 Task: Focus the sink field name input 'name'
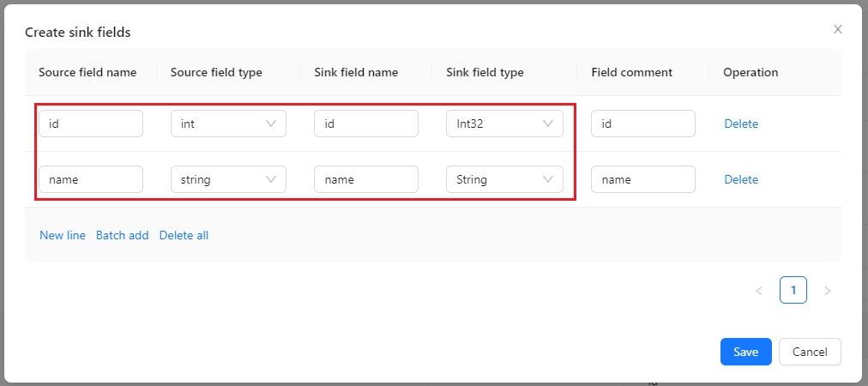366,179
